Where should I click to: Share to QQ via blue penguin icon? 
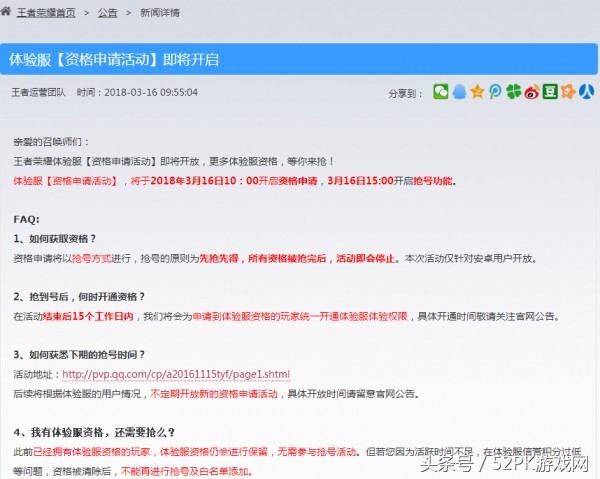click(459, 92)
